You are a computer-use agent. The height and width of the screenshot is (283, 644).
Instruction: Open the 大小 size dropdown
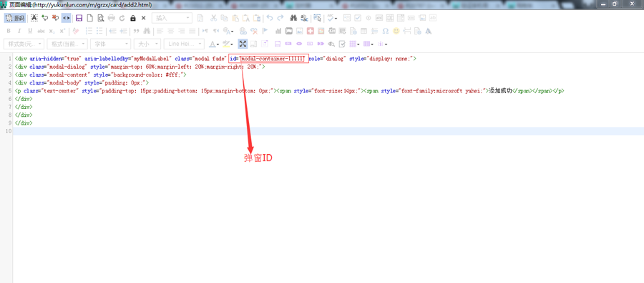pos(147,44)
